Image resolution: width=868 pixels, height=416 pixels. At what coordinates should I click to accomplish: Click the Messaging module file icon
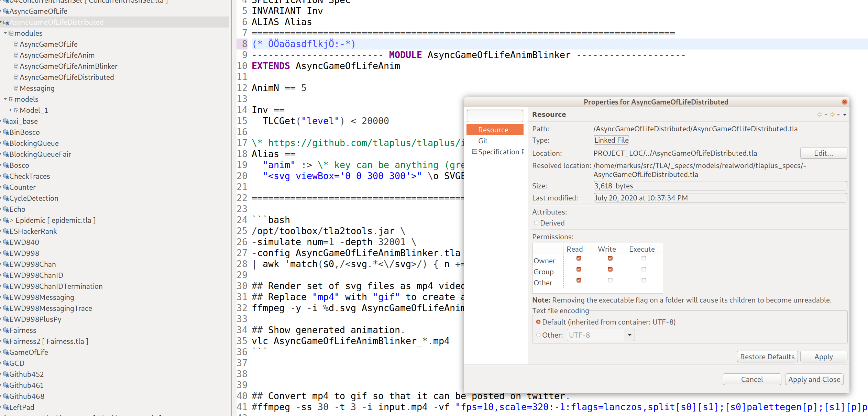16,88
